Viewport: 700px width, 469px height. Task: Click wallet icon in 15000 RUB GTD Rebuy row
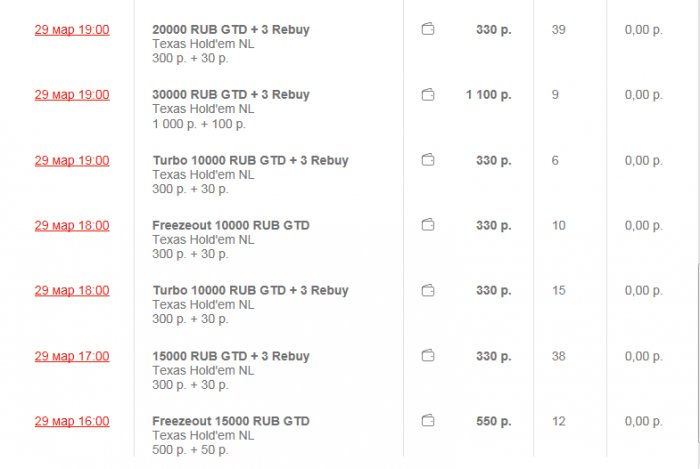(428, 356)
